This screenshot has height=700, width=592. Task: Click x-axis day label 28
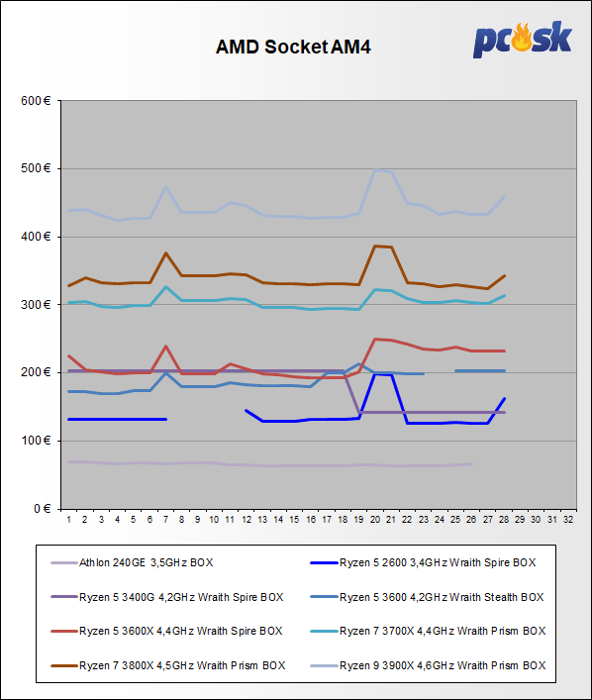pyautogui.click(x=504, y=520)
